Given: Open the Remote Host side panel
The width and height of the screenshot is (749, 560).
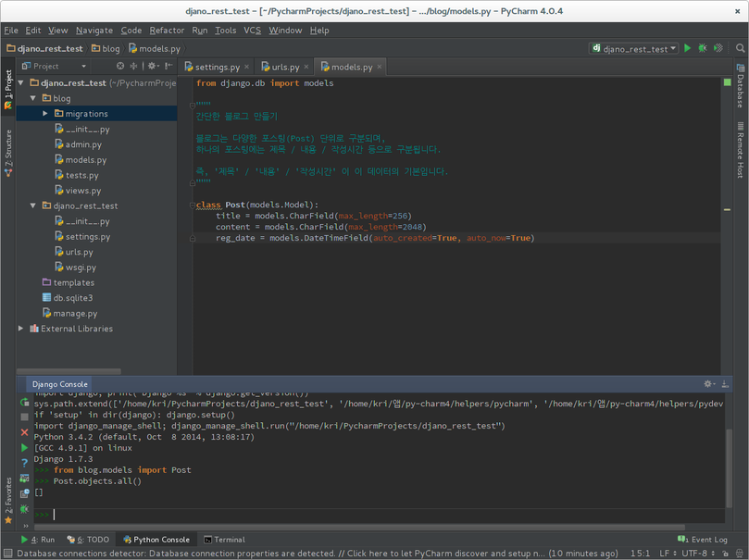Looking at the screenshot, I should pos(741,150).
